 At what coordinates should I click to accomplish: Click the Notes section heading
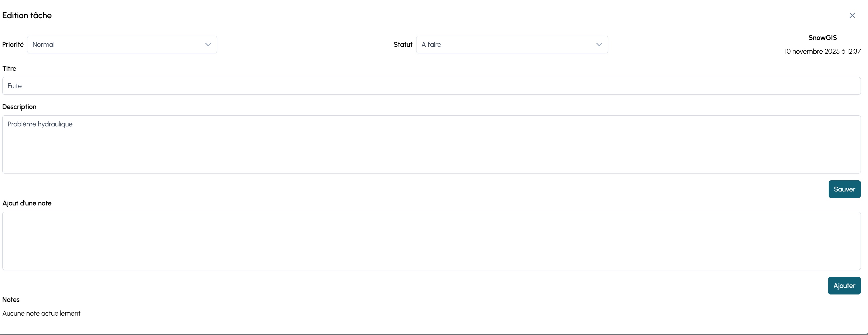(x=11, y=300)
